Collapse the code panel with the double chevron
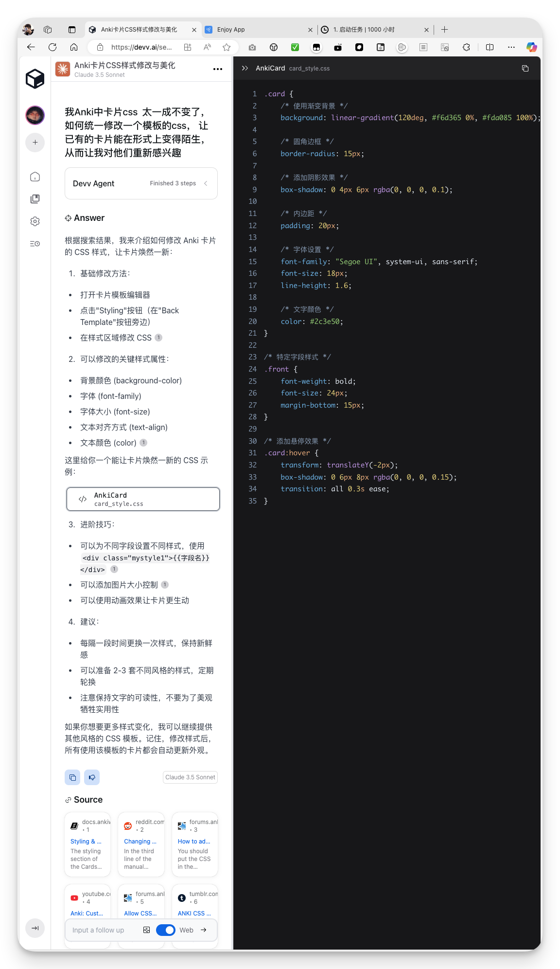The height and width of the screenshot is (969, 560). coord(245,68)
